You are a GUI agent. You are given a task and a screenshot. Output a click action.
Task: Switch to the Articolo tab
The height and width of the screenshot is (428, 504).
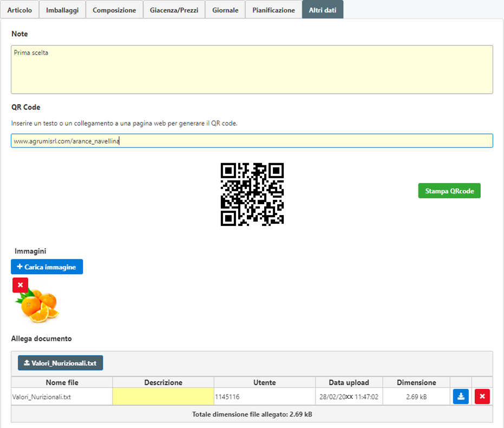(x=19, y=10)
